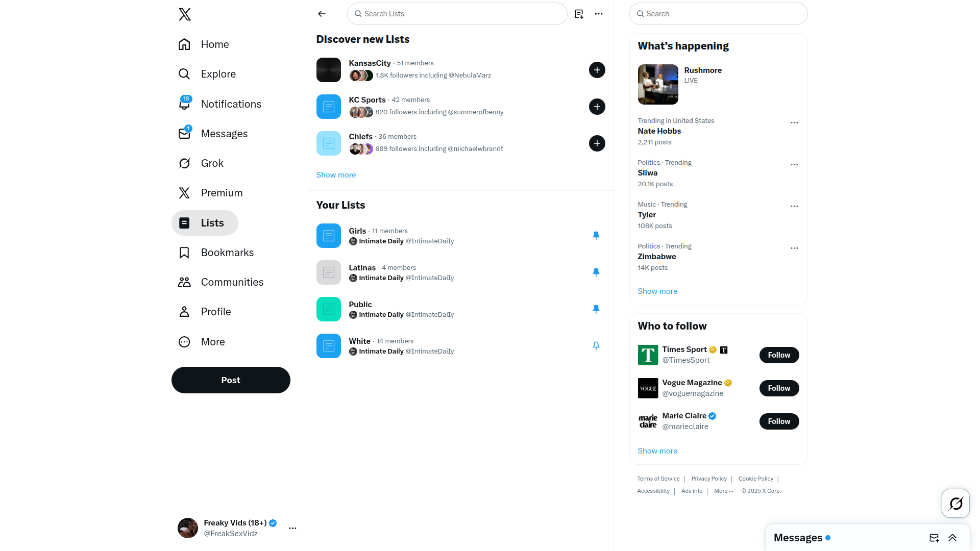
Task: Unpin the Public list
Action: click(596, 309)
